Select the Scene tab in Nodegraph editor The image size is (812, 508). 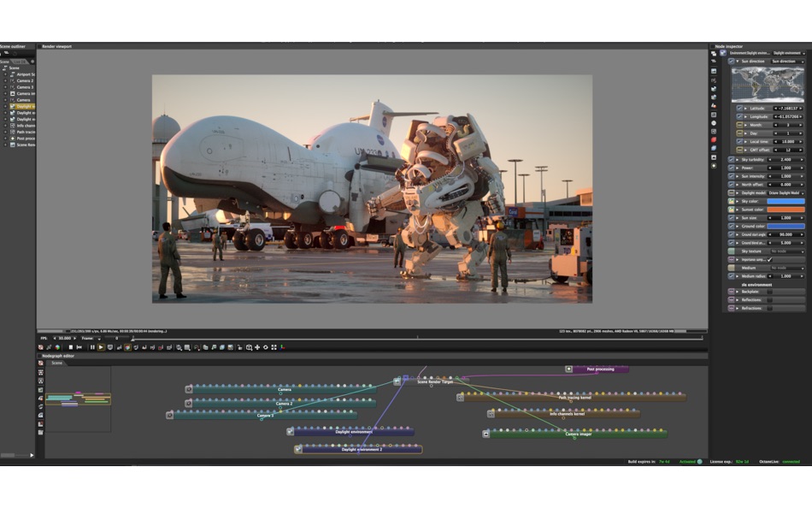click(57, 363)
